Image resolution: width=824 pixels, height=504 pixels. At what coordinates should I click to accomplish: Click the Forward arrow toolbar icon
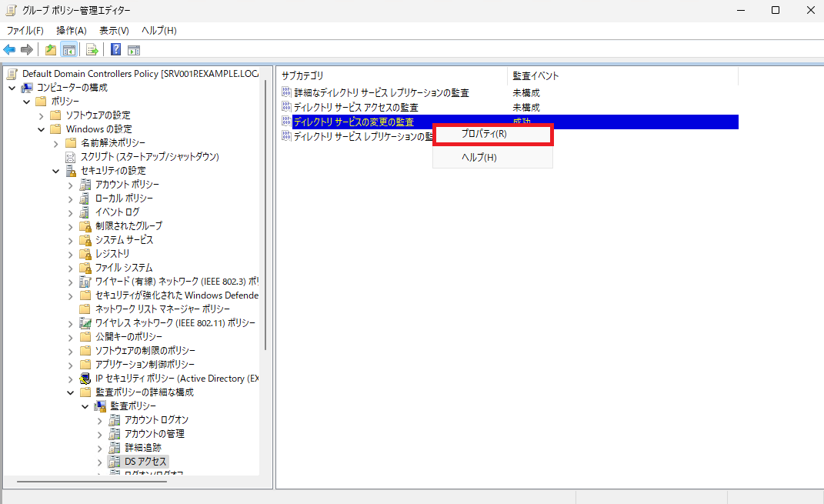[27, 50]
